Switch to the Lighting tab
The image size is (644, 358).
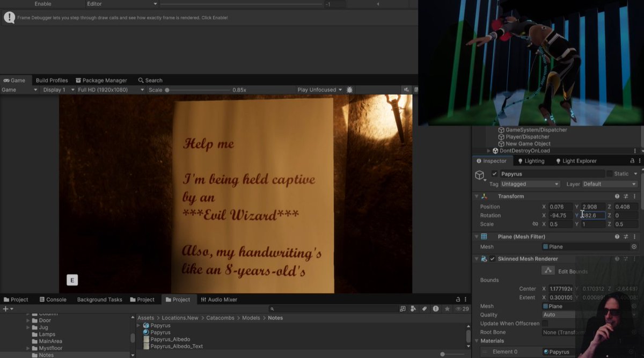(x=530, y=161)
